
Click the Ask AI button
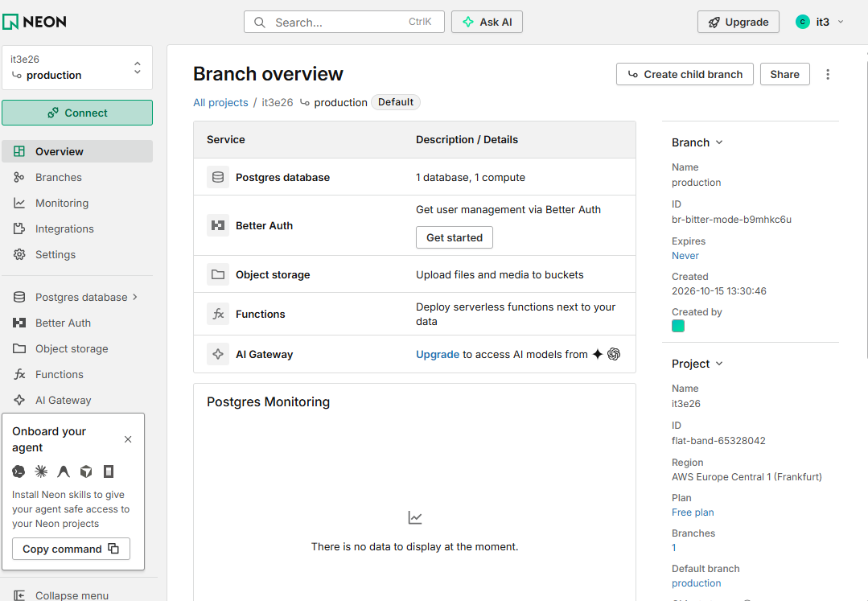487,23
